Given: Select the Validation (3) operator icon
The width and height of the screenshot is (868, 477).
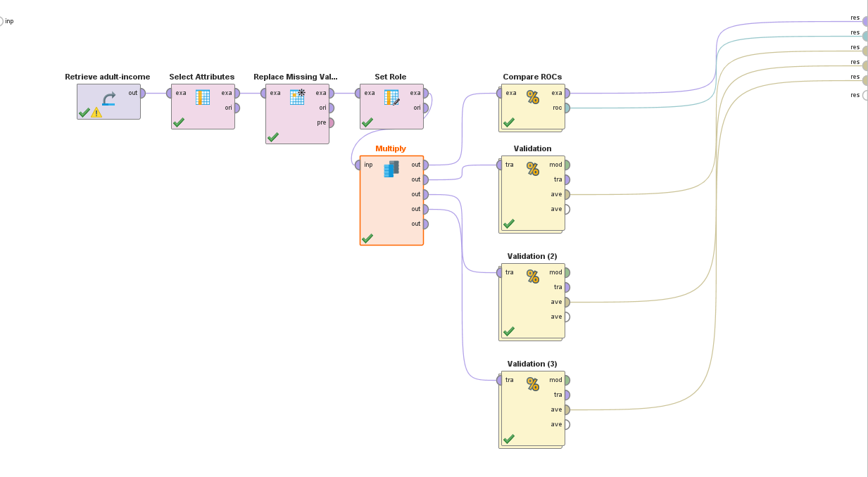Looking at the screenshot, I should tap(533, 384).
